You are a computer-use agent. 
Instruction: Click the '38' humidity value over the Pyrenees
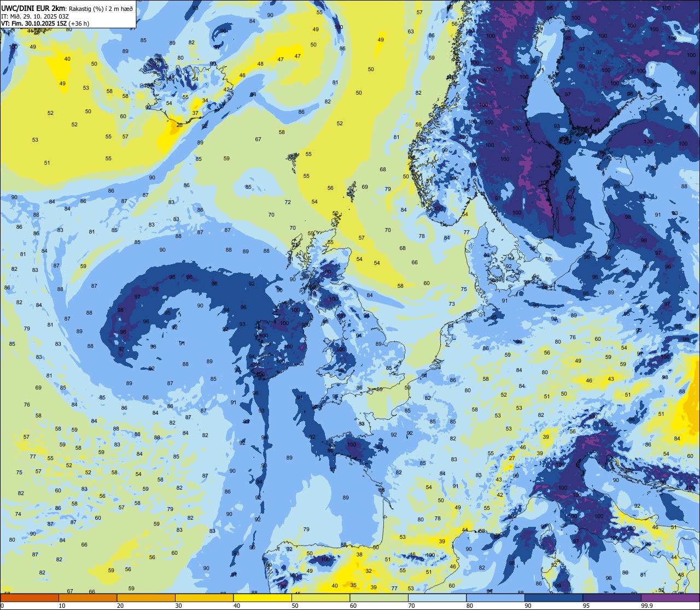click(359, 555)
